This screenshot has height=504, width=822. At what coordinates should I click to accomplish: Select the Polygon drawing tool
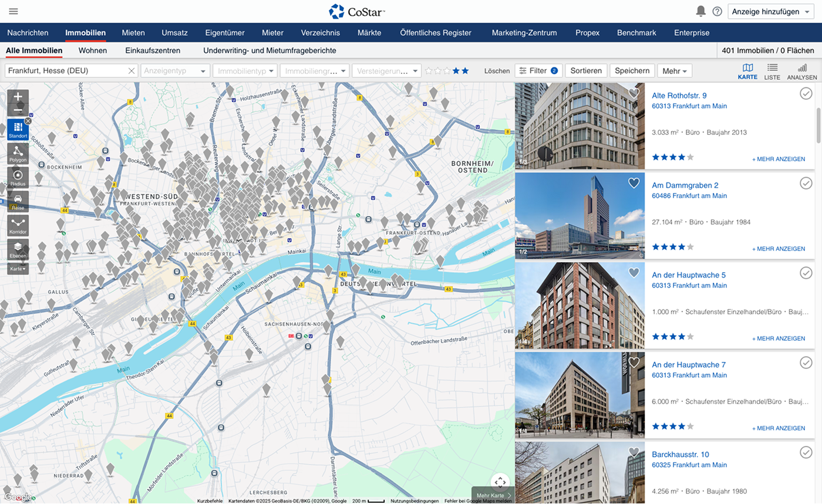(x=18, y=154)
